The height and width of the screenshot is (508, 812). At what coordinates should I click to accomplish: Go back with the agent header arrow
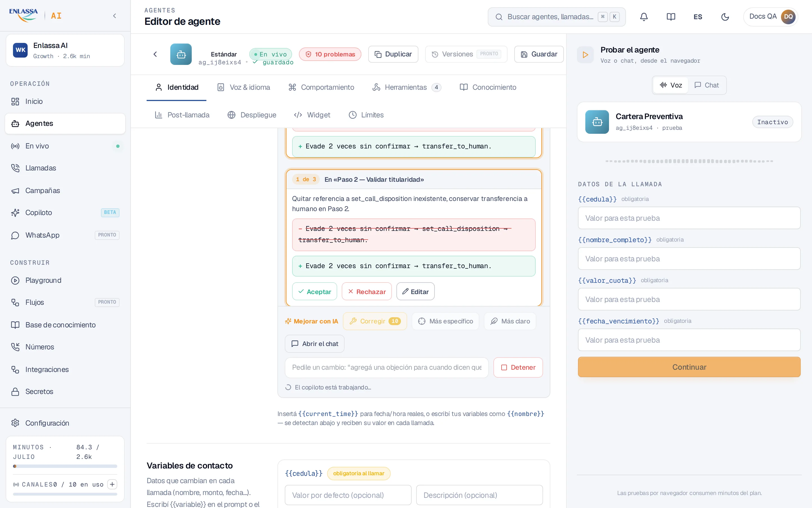(155, 54)
